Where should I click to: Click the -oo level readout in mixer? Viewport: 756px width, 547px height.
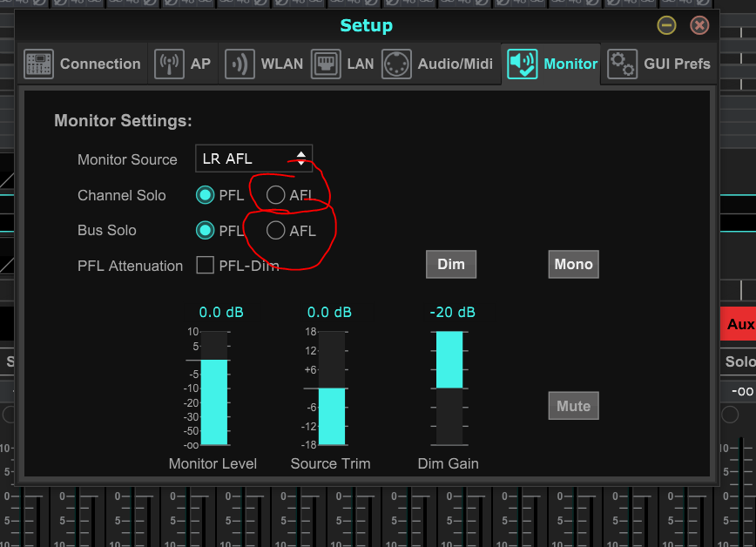739,391
